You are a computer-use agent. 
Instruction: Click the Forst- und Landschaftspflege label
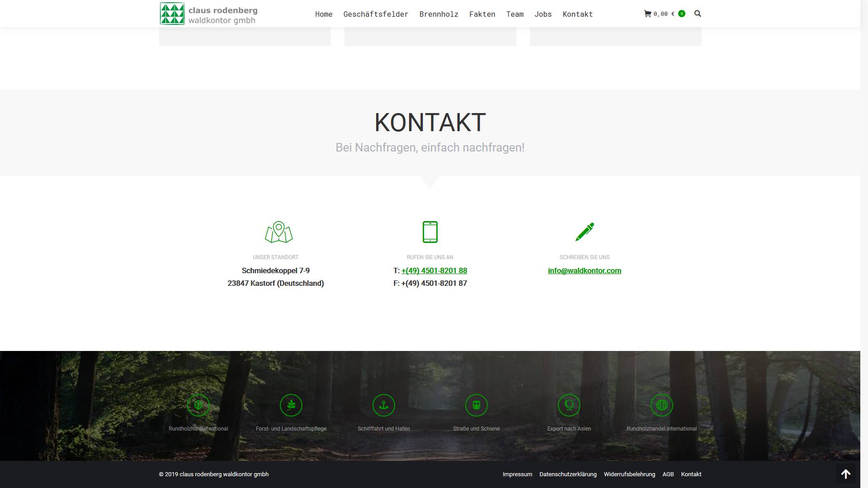point(291,429)
